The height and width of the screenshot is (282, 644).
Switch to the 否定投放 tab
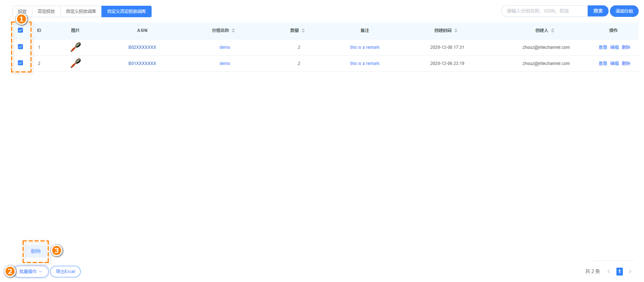click(x=46, y=11)
